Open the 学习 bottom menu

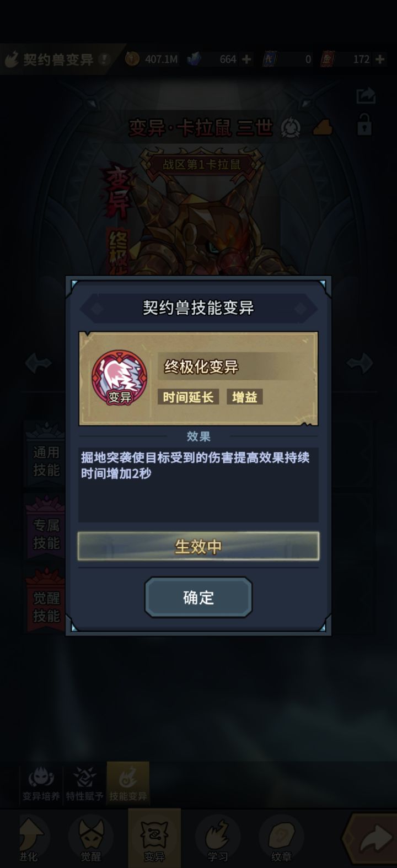click(x=217, y=839)
